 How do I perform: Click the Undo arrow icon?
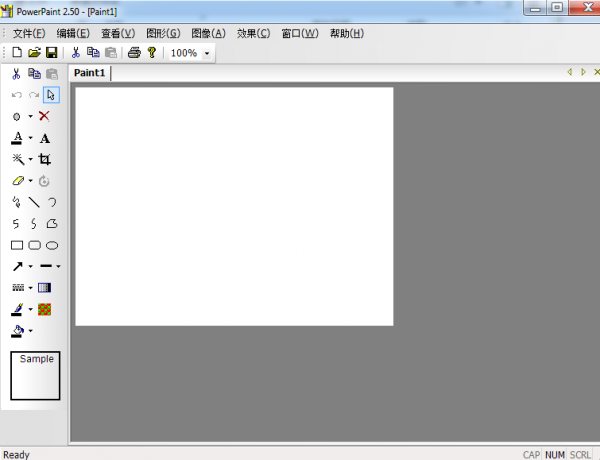[x=16, y=95]
